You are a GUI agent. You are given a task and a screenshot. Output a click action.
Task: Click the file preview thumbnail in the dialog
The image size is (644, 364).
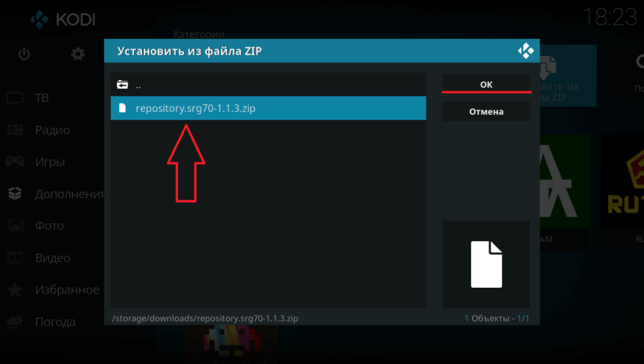[x=486, y=264]
